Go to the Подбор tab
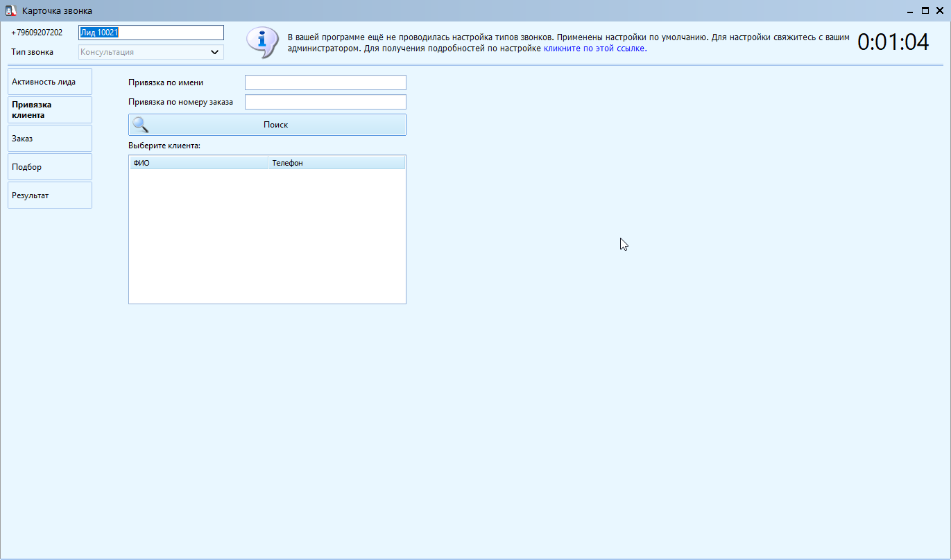The height and width of the screenshot is (560, 951). point(50,167)
